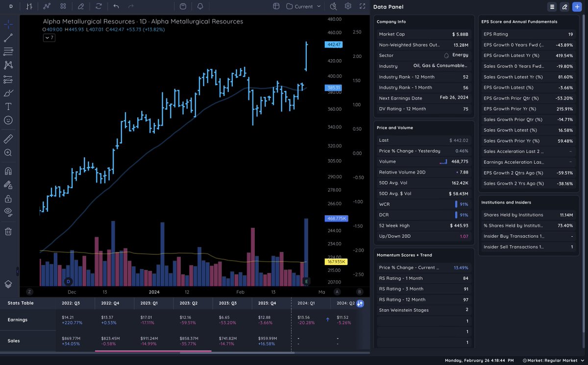Undo the last chart action
This screenshot has height=365, width=588.
(x=116, y=6)
